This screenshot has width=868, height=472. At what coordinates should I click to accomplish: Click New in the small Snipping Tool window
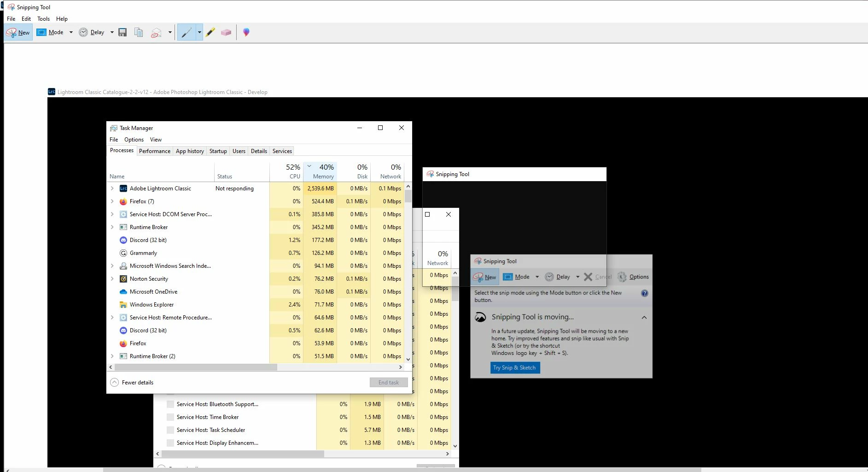click(x=485, y=277)
